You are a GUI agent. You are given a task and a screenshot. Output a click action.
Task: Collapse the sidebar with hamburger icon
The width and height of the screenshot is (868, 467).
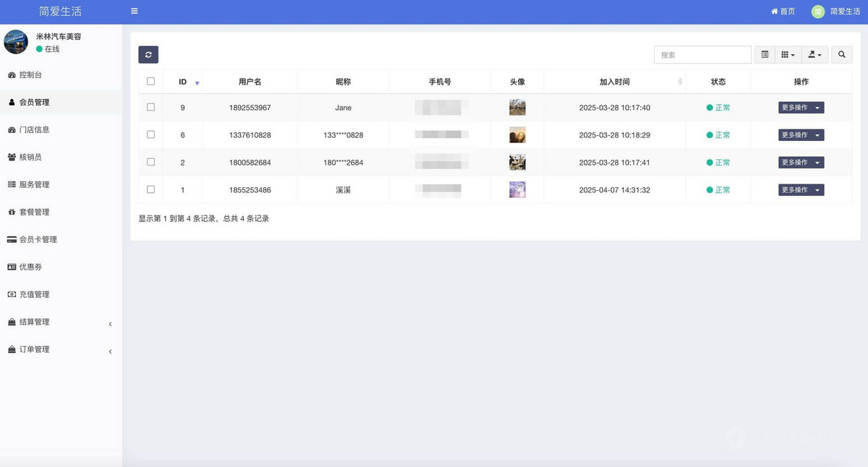coord(134,11)
